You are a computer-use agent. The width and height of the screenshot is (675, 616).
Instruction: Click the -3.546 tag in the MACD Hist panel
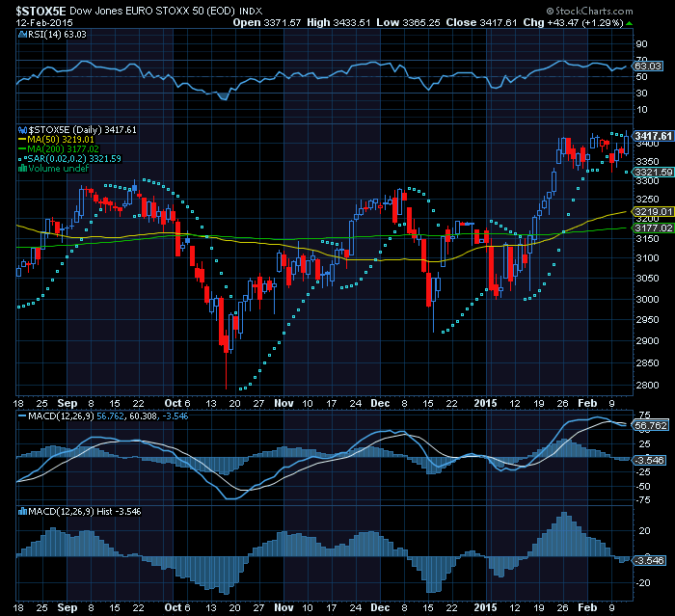pos(649,560)
